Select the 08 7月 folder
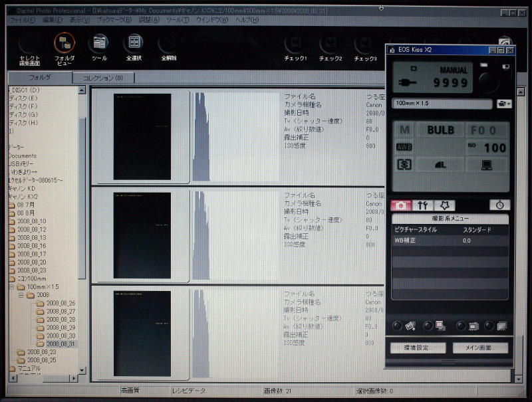This screenshot has height=402, width=532. point(25,205)
